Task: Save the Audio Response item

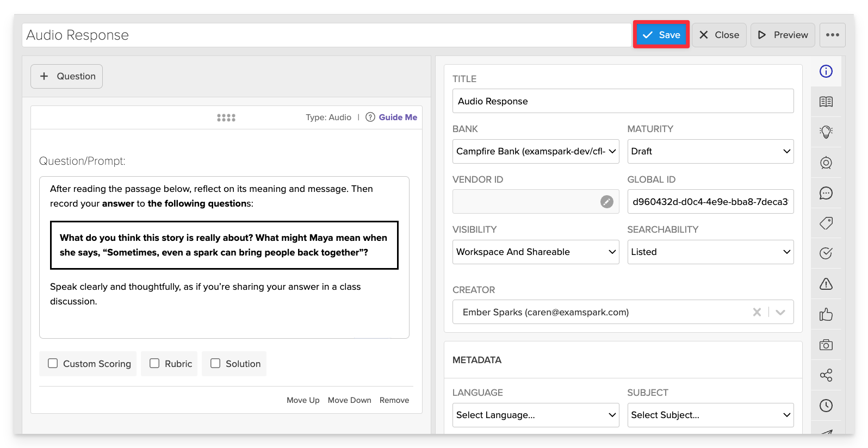Action: (661, 35)
